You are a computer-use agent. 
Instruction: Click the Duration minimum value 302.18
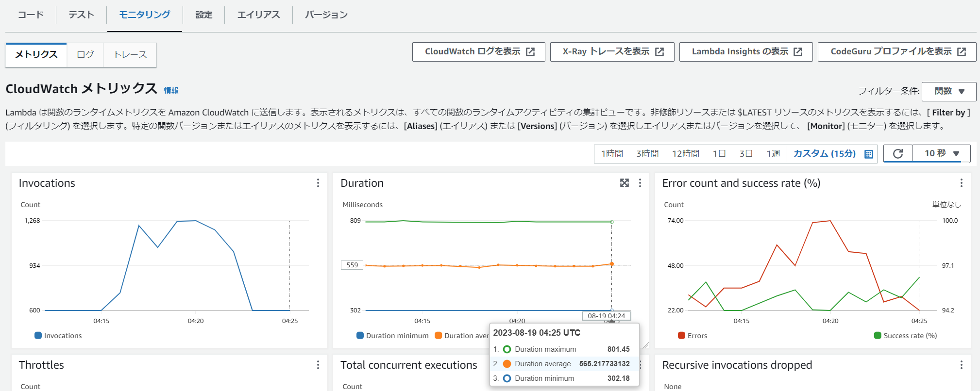point(618,378)
